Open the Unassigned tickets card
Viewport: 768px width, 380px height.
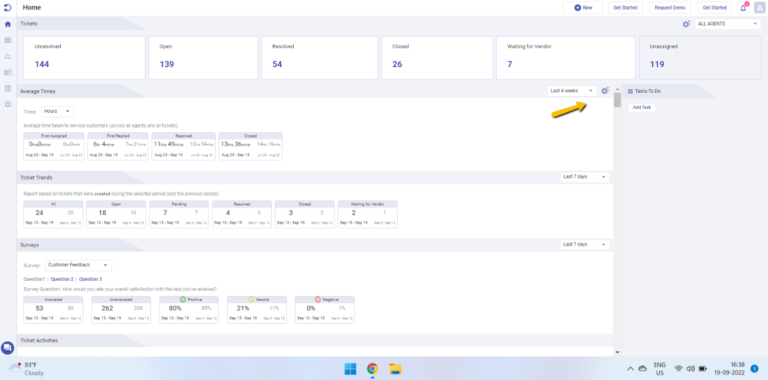[x=700, y=58]
